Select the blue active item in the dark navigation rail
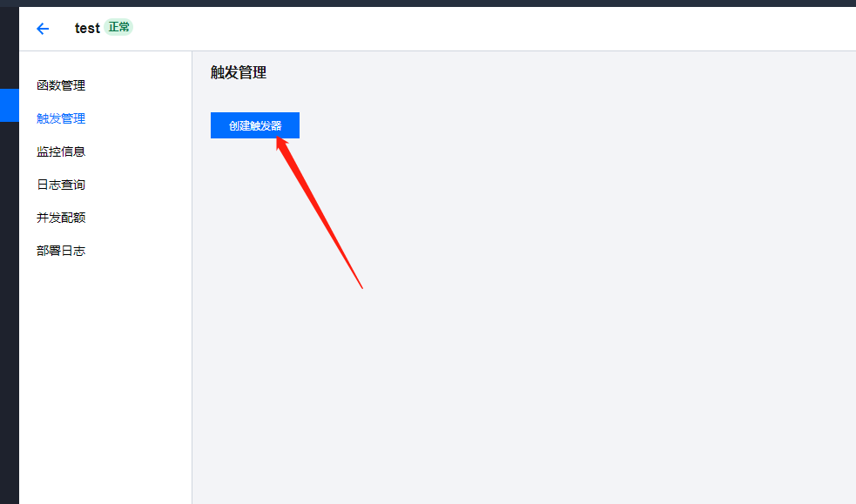The height and width of the screenshot is (504, 856). pos(10,105)
